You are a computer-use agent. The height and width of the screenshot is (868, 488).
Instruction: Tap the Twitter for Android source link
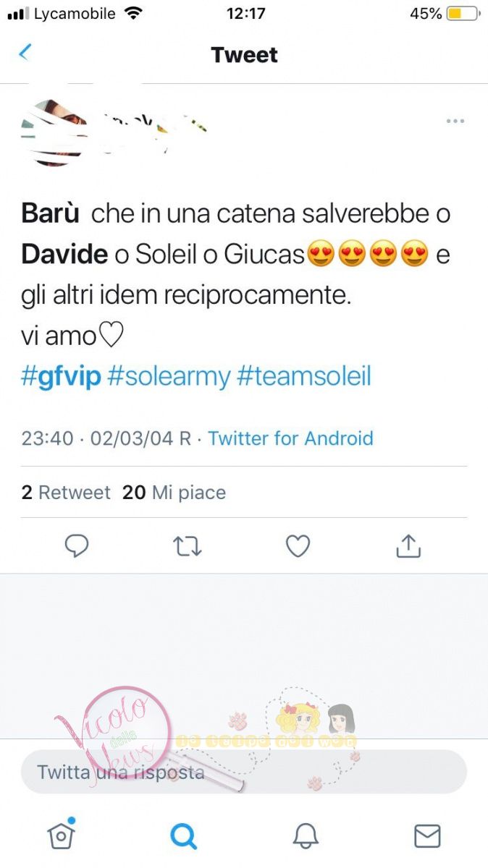click(291, 438)
